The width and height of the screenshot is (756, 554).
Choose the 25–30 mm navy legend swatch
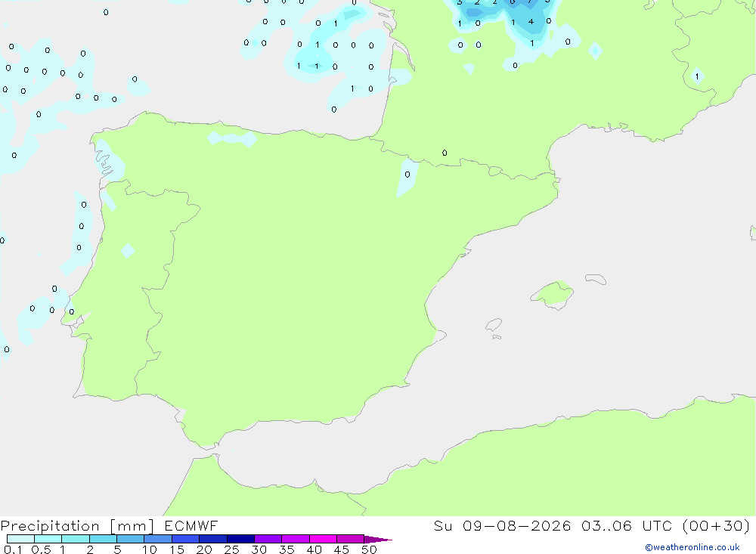(240, 539)
